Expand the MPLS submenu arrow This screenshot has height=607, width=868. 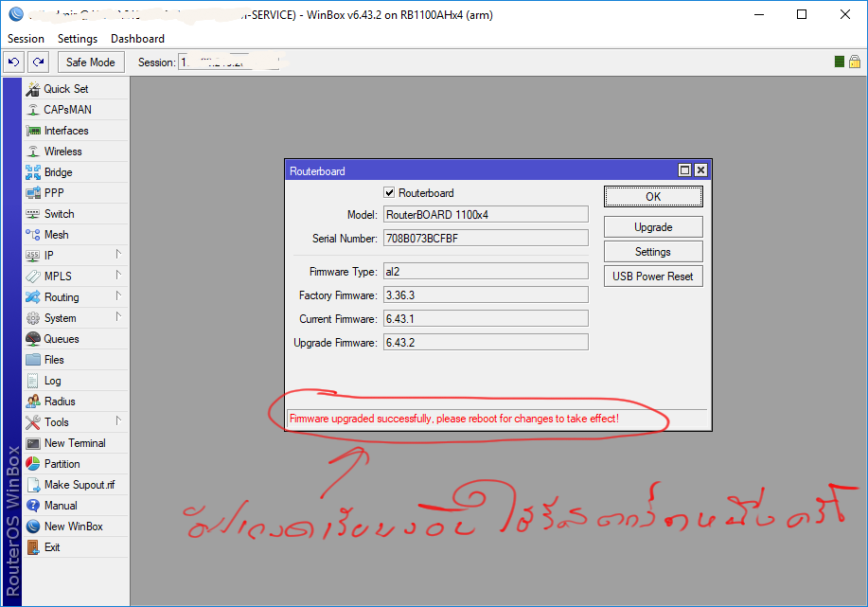(x=118, y=275)
